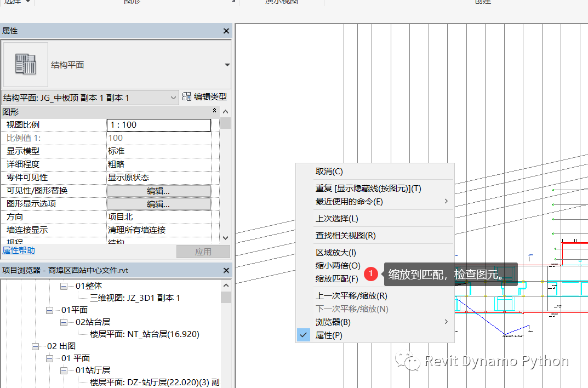Click 编辑 button for 图形显示选项

159,204
